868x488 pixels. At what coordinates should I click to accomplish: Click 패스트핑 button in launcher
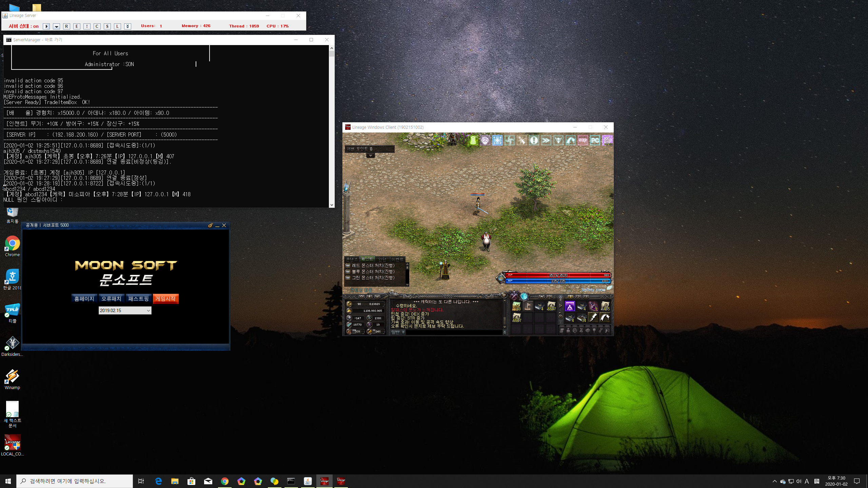coord(138,299)
